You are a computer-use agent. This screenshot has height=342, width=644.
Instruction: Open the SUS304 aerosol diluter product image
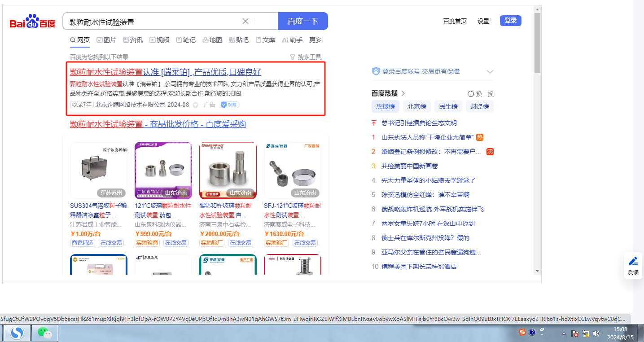(x=99, y=171)
